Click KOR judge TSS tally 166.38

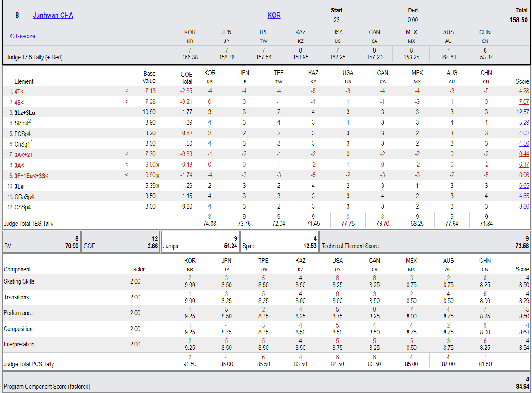coord(190,57)
